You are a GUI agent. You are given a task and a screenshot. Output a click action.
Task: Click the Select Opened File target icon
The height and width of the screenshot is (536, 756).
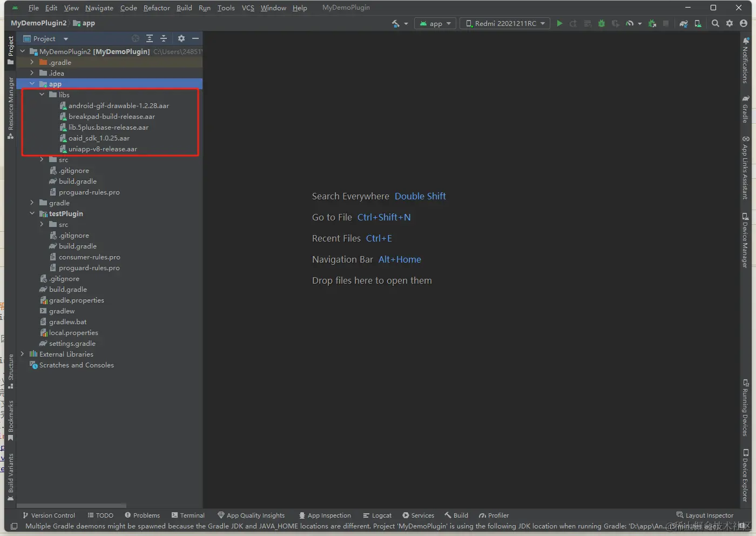[x=136, y=38]
